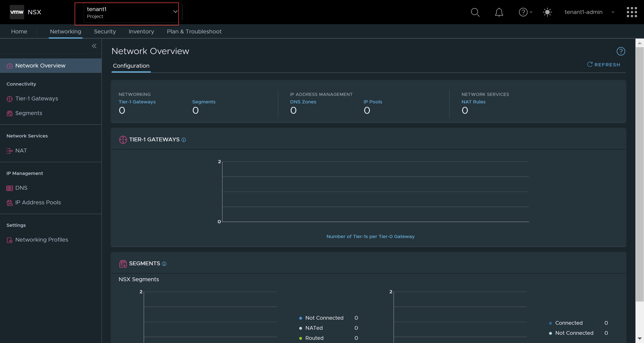The image size is (644, 343).
Task: Follow the Segments summary link
Action: click(x=204, y=102)
